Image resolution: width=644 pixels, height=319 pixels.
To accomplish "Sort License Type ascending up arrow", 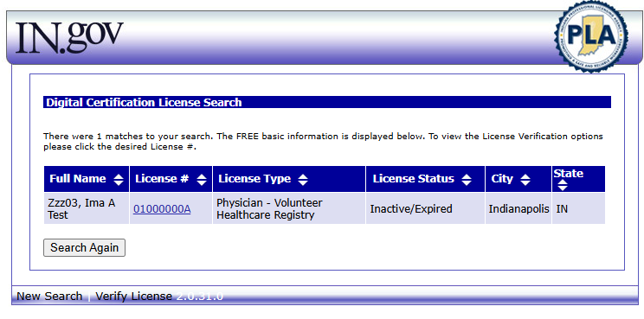I will pos(303,176).
